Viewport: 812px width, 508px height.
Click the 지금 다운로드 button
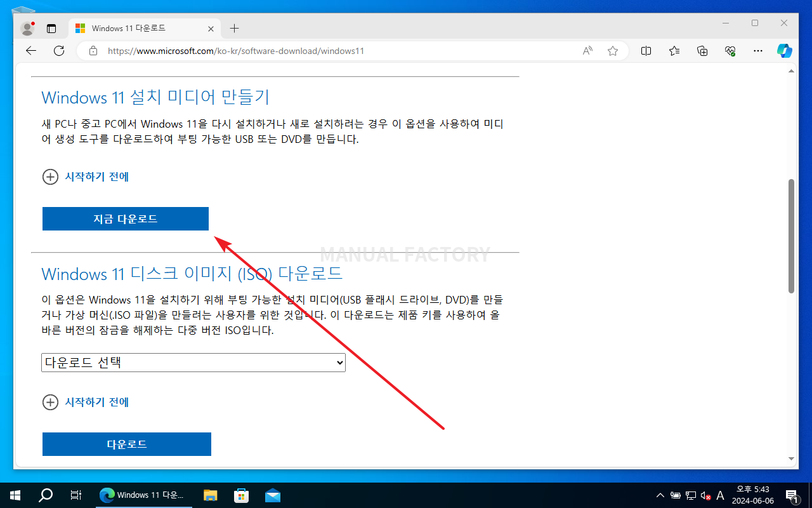(126, 218)
